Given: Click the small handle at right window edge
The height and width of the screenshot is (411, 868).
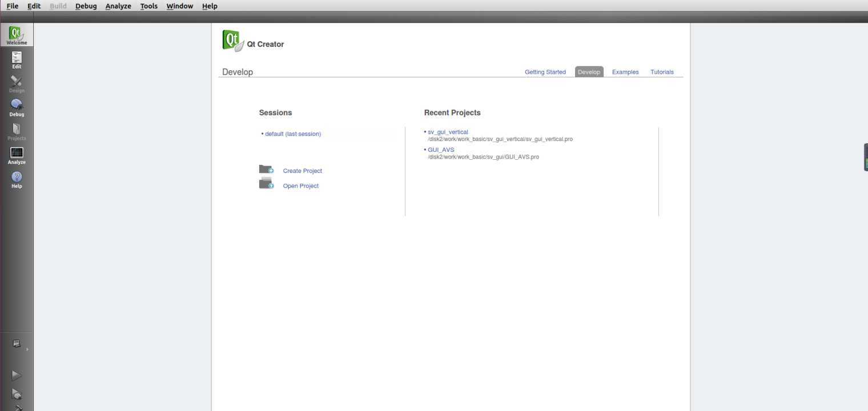Looking at the screenshot, I should point(866,157).
